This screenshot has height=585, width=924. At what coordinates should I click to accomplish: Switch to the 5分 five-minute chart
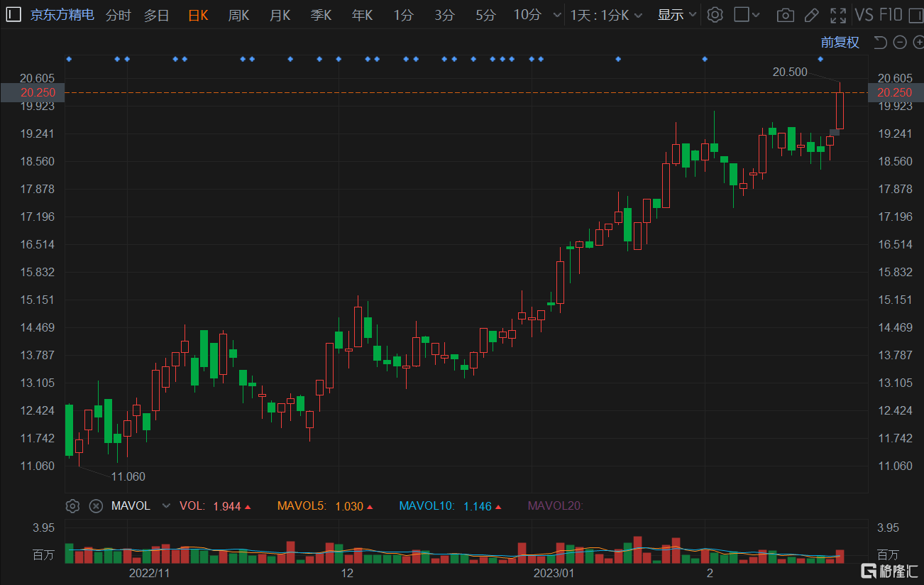(486, 15)
